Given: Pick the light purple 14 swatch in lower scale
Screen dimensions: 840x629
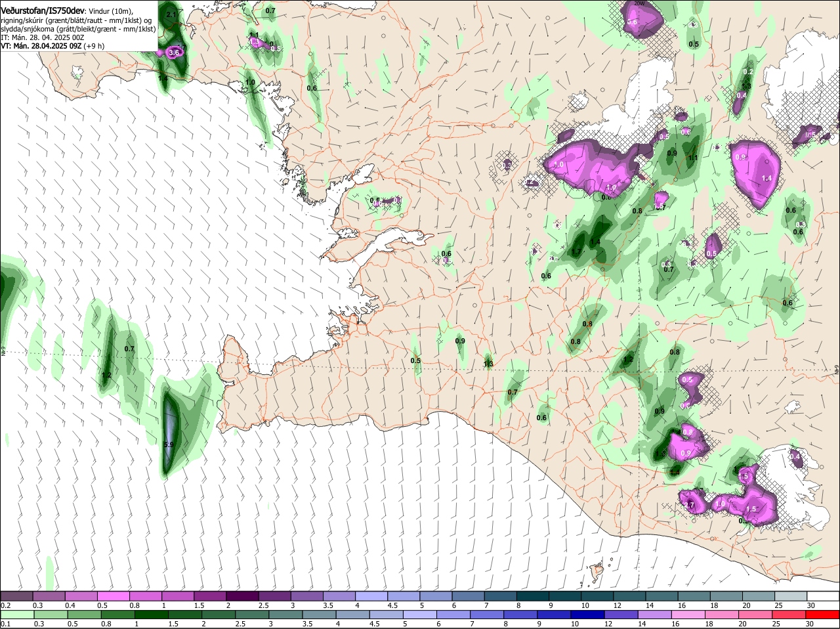Looking at the screenshot, I should [x=654, y=615].
